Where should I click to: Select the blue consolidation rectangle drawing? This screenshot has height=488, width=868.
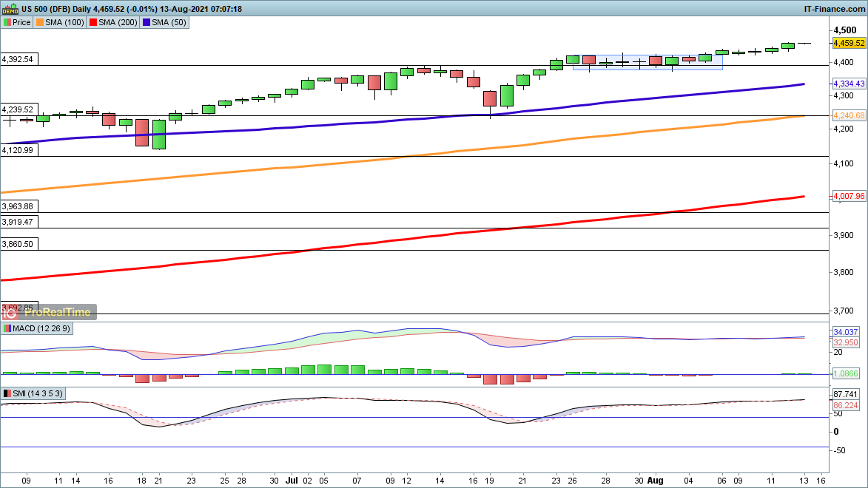pos(647,62)
